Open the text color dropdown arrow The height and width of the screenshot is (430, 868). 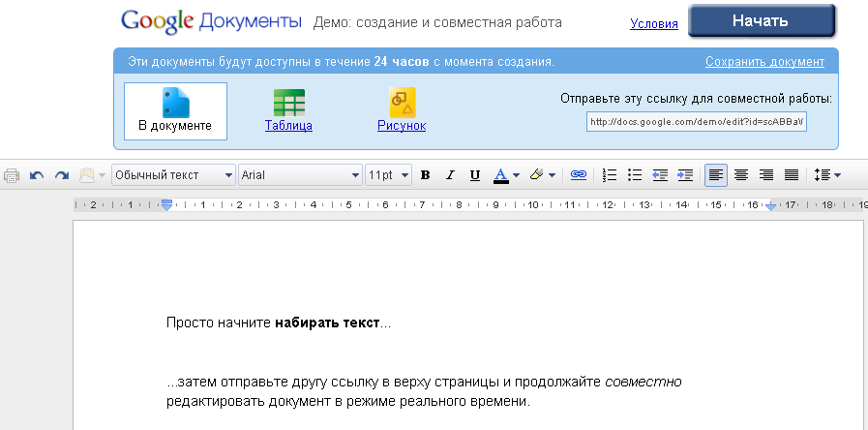pos(517,175)
